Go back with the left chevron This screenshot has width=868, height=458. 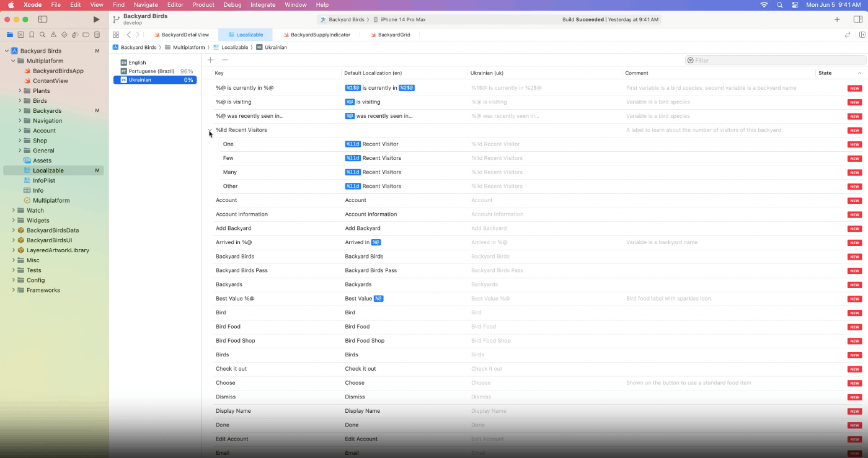pos(129,35)
